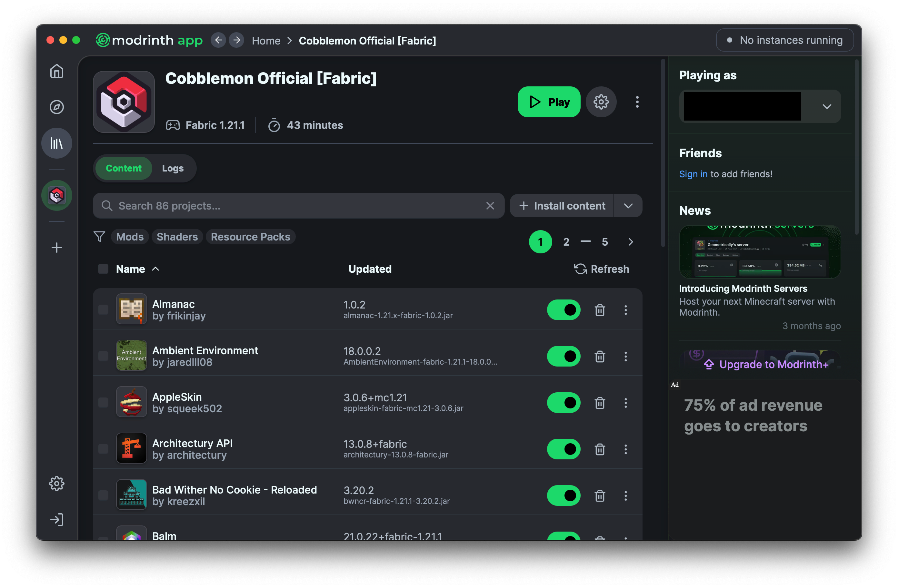
Task: Disable the Ambient Environment toggle
Action: 564,357
